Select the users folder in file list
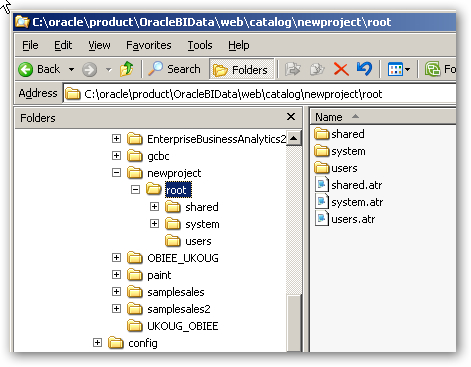The width and height of the screenshot is (471, 367). point(336,168)
